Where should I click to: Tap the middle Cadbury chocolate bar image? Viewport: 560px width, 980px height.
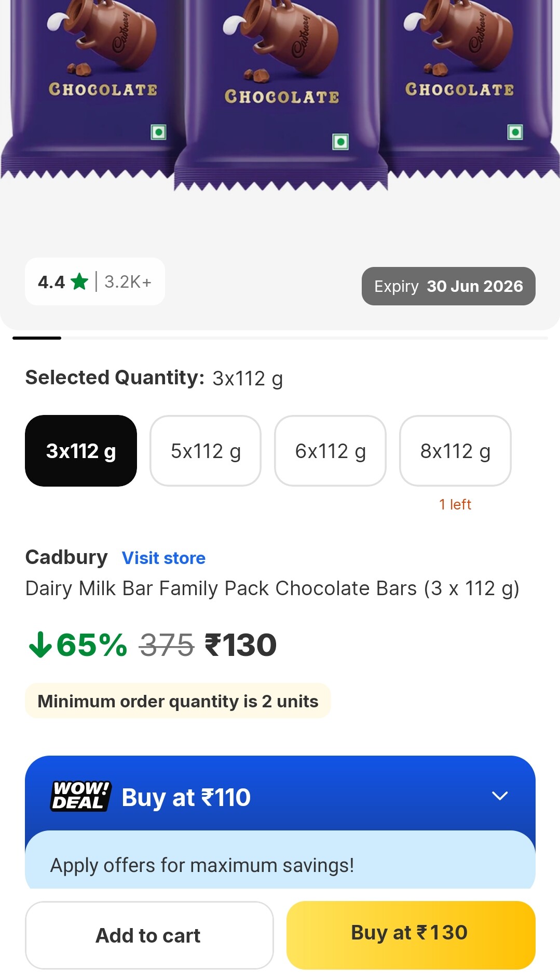pos(281,93)
